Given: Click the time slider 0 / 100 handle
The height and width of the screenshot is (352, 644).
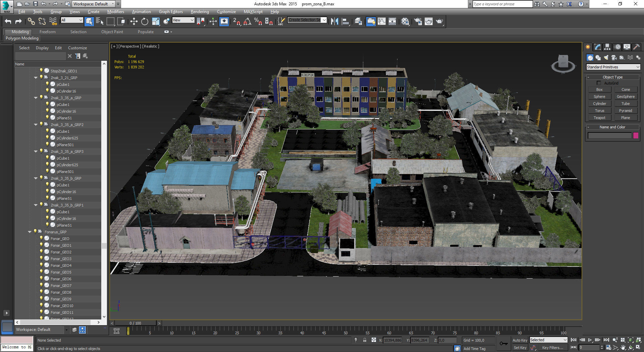Looking at the screenshot, I should point(135,323).
